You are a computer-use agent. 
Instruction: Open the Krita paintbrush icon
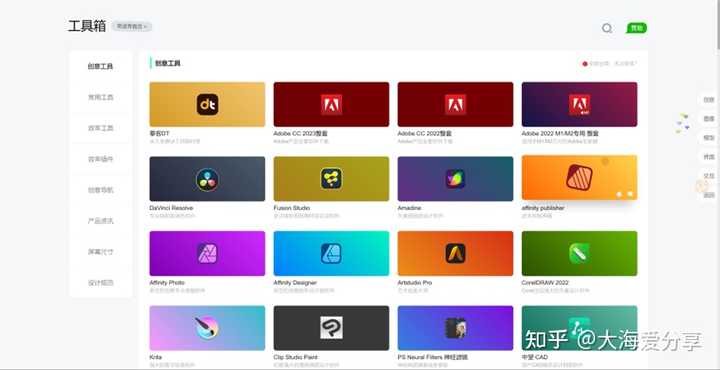pos(207,328)
